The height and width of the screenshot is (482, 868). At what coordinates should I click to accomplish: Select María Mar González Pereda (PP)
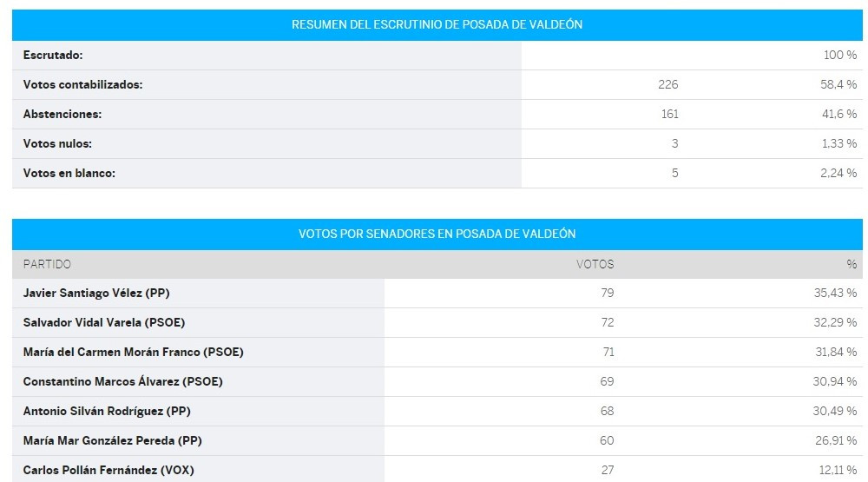(112, 440)
